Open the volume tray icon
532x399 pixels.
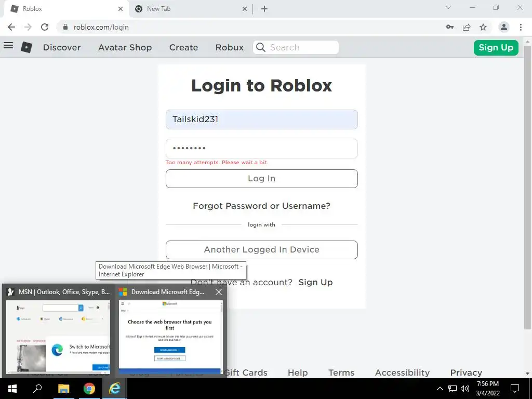[x=465, y=389]
